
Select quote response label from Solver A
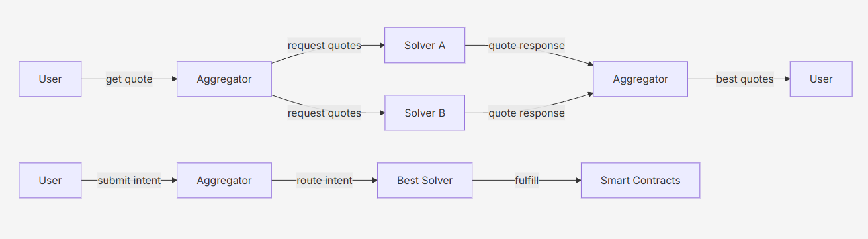527,46
